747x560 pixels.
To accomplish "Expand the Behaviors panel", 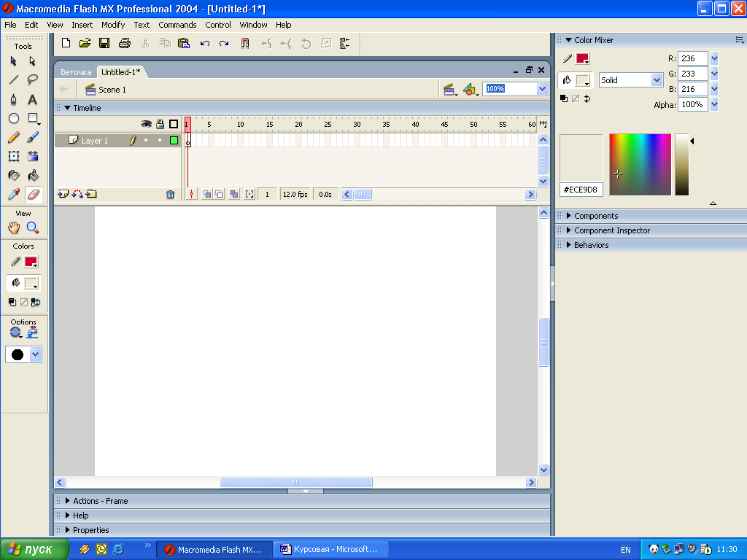I will tap(568, 245).
